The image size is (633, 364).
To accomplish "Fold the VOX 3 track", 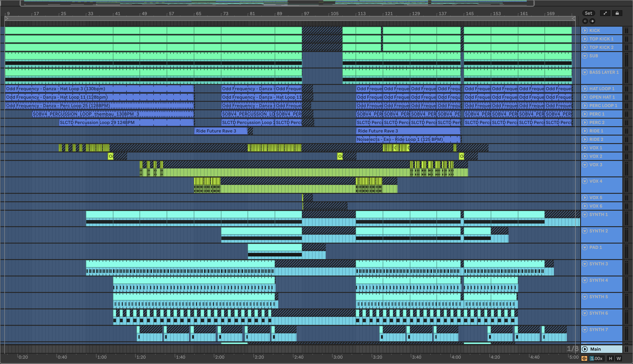I will [x=585, y=164].
